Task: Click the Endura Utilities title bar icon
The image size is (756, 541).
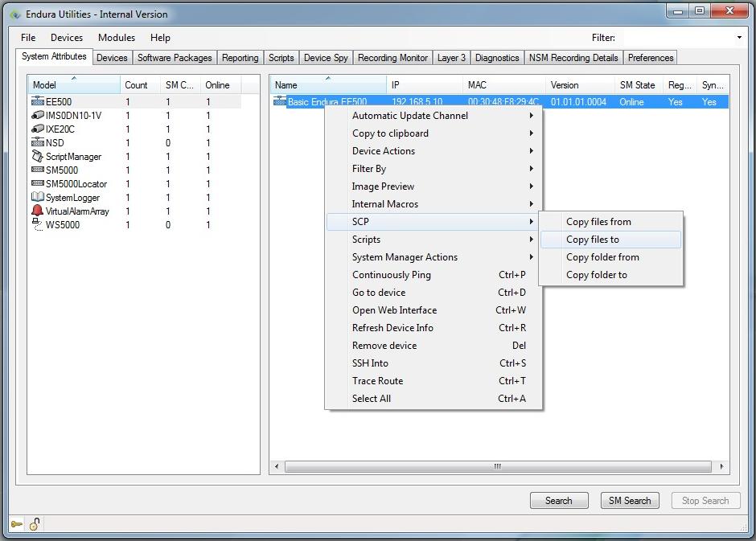Action: pyautogui.click(x=15, y=14)
